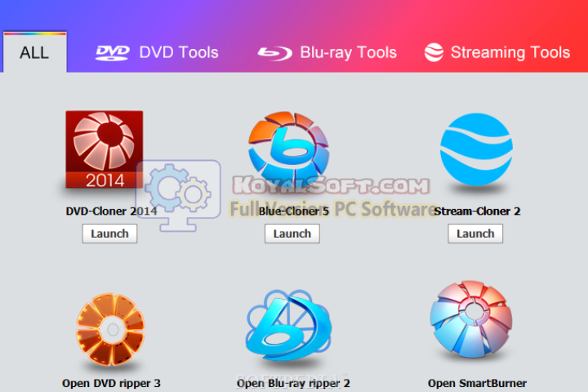The width and height of the screenshot is (588, 392).
Task: Launch Stream-Cloner 2
Action: [475, 234]
